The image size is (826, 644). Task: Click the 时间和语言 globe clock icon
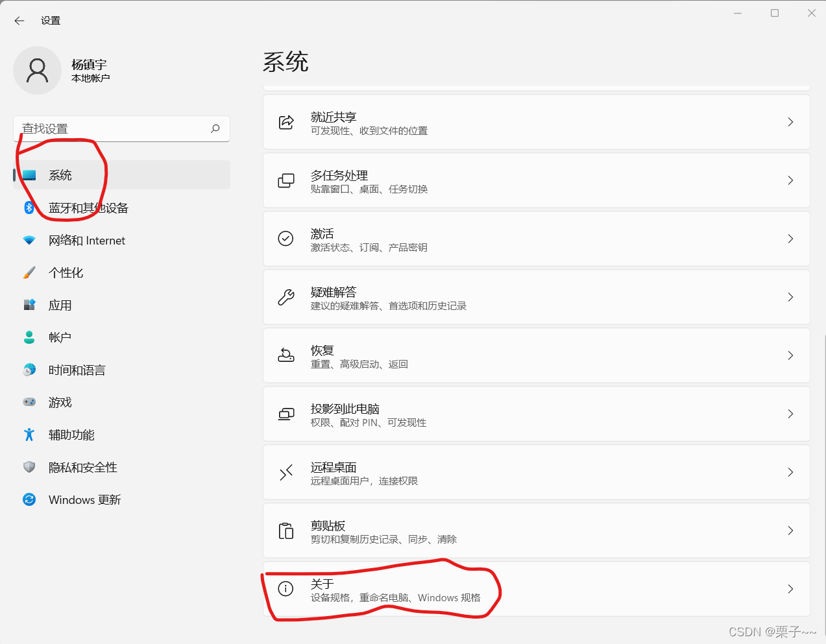pyautogui.click(x=29, y=370)
